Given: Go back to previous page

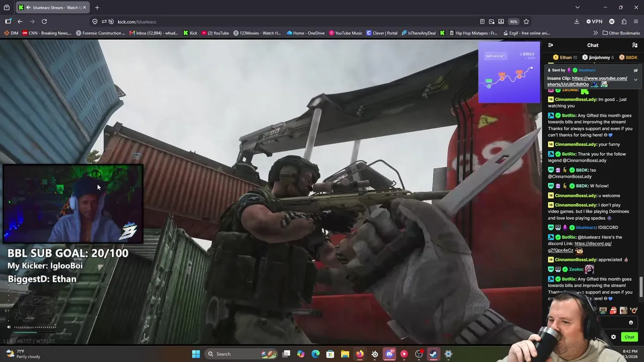Looking at the screenshot, I should 20,22.
